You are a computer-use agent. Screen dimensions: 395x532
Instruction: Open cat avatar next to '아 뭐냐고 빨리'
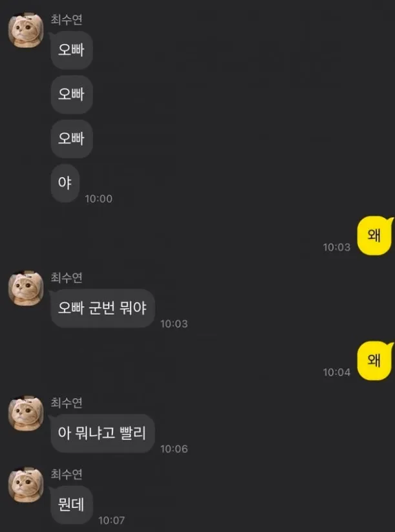[26, 413]
